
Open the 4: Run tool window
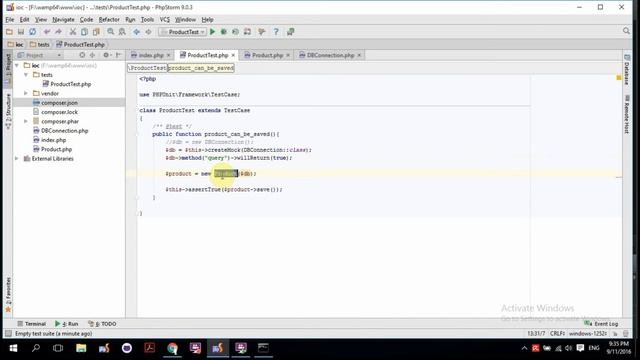67,324
